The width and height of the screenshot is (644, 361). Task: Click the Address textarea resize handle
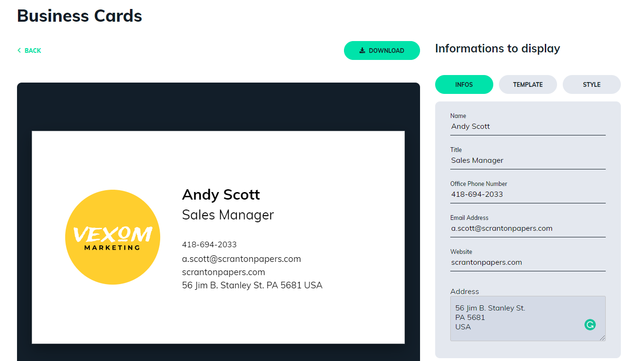coord(602,338)
